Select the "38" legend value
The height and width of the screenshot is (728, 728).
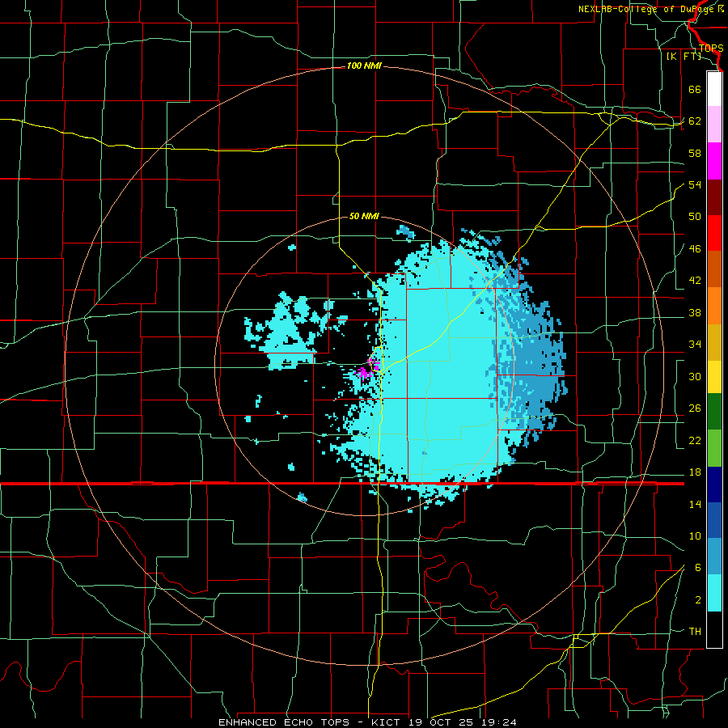pos(695,312)
